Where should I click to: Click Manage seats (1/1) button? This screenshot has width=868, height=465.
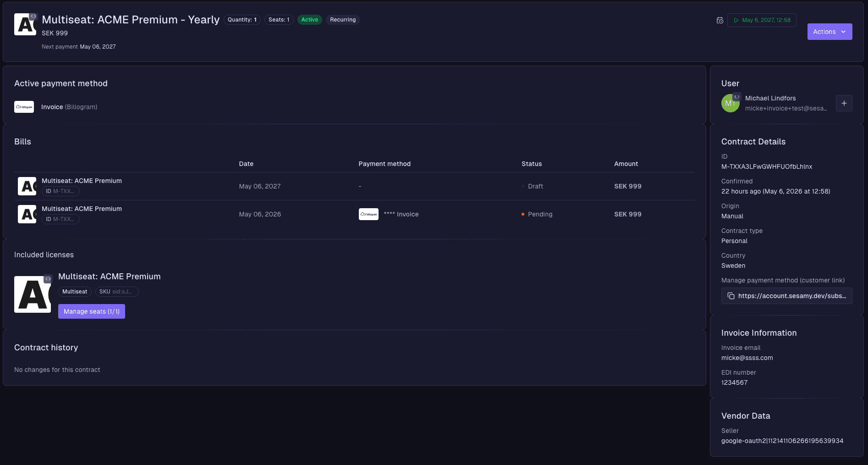click(92, 311)
